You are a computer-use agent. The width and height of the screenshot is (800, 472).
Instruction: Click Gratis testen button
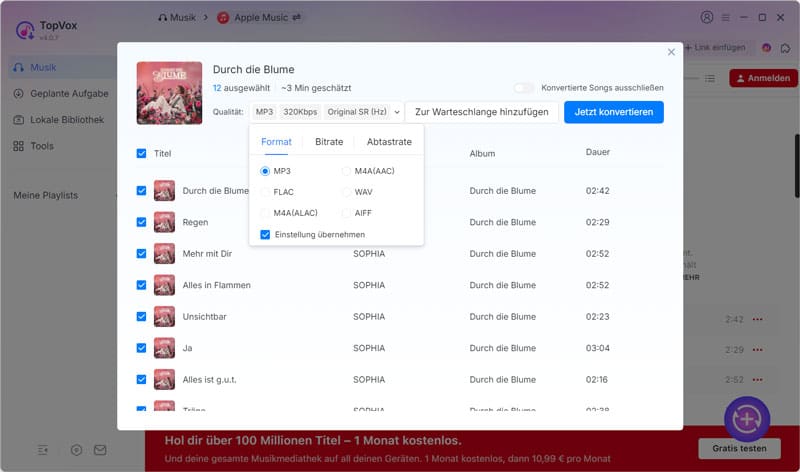pyautogui.click(x=739, y=448)
